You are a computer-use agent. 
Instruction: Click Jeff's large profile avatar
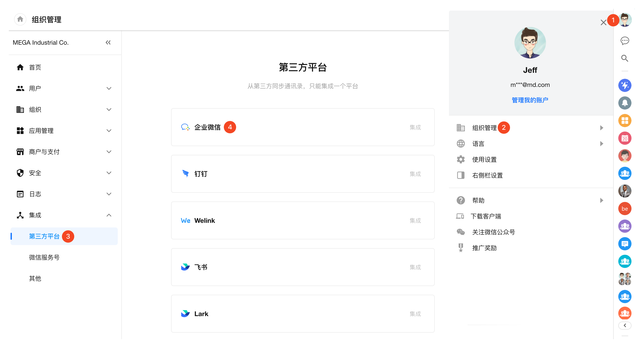click(x=530, y=43)
